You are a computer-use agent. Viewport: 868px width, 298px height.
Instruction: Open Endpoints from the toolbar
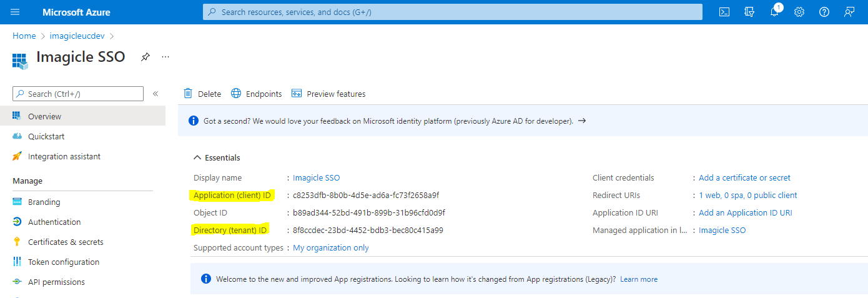[257, 94]
